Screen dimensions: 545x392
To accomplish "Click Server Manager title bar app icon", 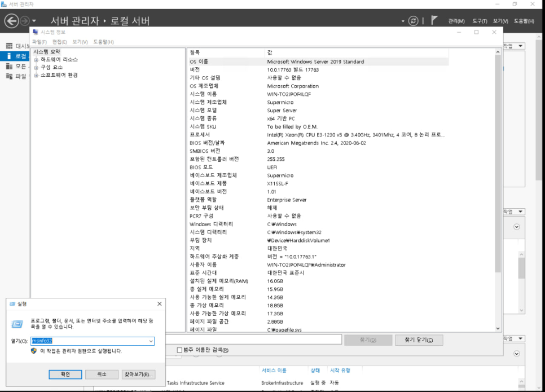I will [x=4, y=4].
